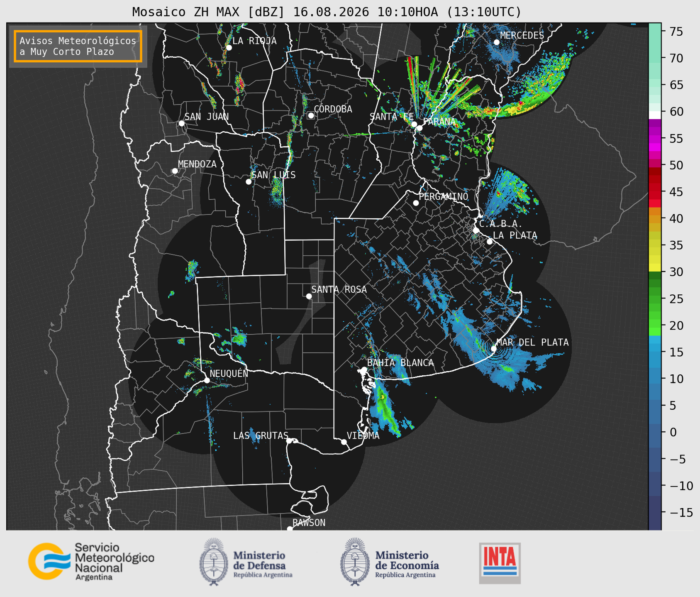Click the MERCEDES city marker
The image size is (700, 597).
(x=496, y=42)
